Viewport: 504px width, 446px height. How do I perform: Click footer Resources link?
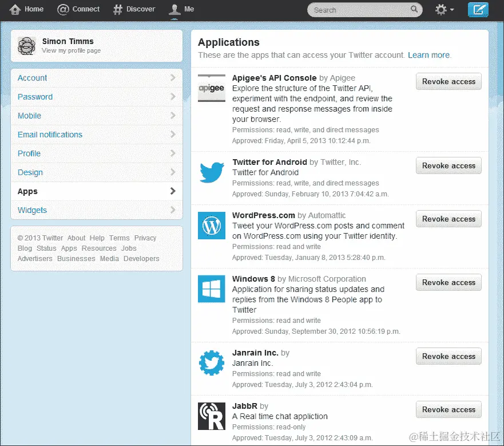(99, 248)
